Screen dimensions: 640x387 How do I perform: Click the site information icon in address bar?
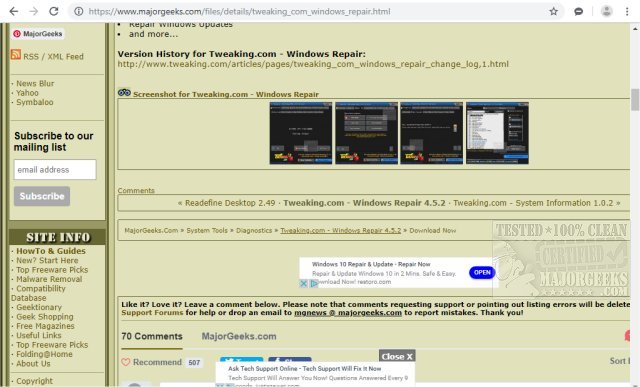[x=79, y=11]
